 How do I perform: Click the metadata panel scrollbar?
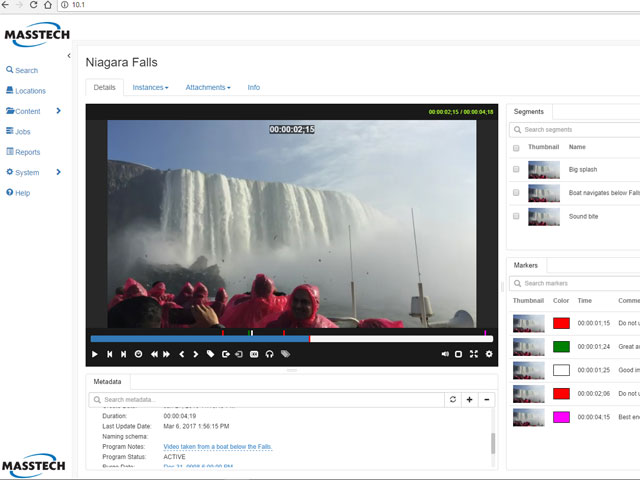pyautogui.click(x=493, y=443)
